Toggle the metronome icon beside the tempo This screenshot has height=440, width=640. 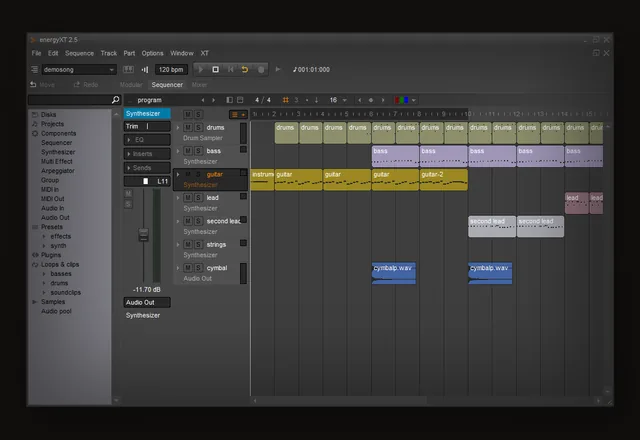tap(145, 69)
